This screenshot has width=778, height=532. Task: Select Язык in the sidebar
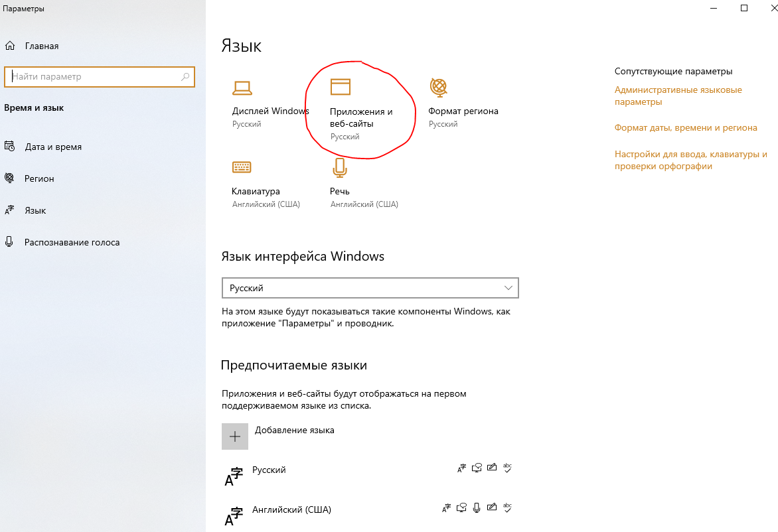click(x=35, y=210)
